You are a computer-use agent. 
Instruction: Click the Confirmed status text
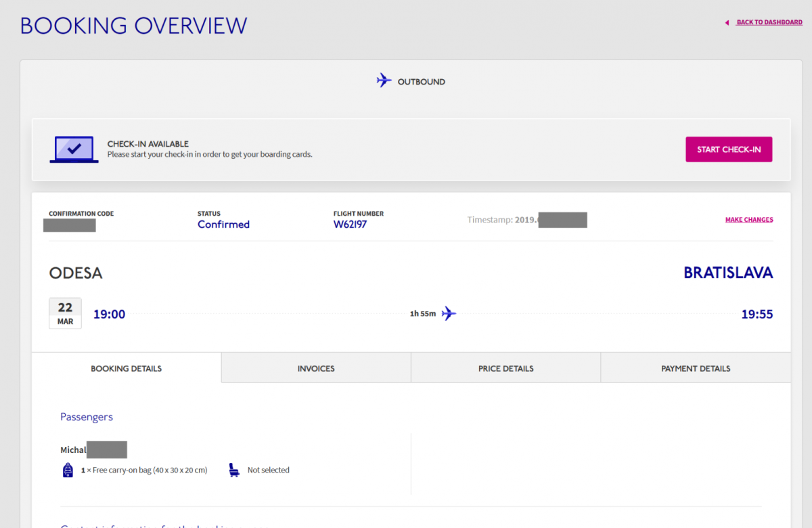coord(223,224)
